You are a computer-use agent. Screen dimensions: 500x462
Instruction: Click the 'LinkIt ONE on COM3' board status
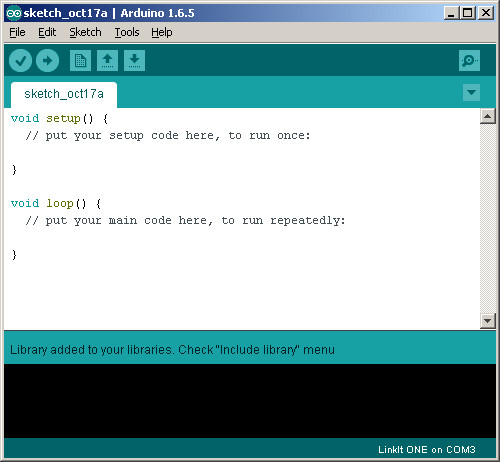427,450
